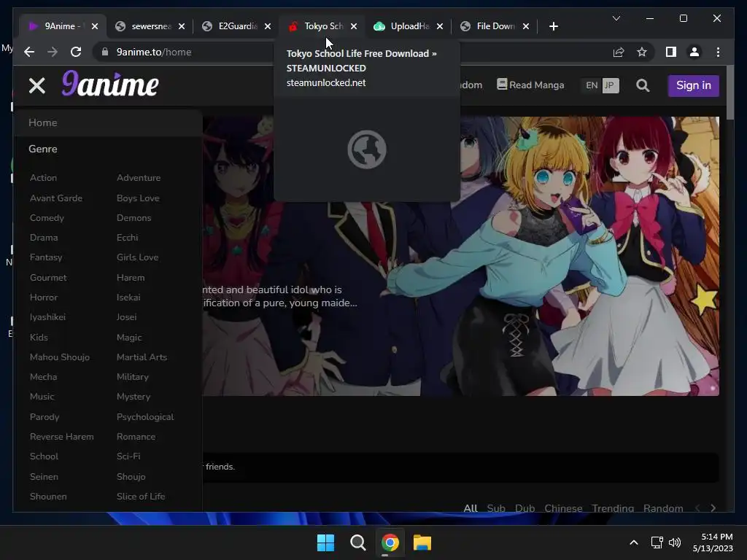Viewport: 747px width, 560px height.
Task: Close the 9anime side menu X icon
Action: (36, 86)
